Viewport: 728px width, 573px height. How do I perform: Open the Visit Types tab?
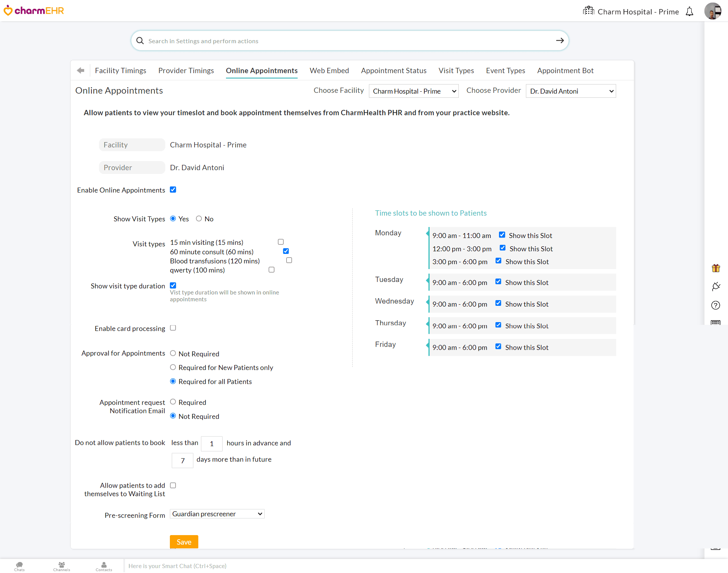[456, 70]
